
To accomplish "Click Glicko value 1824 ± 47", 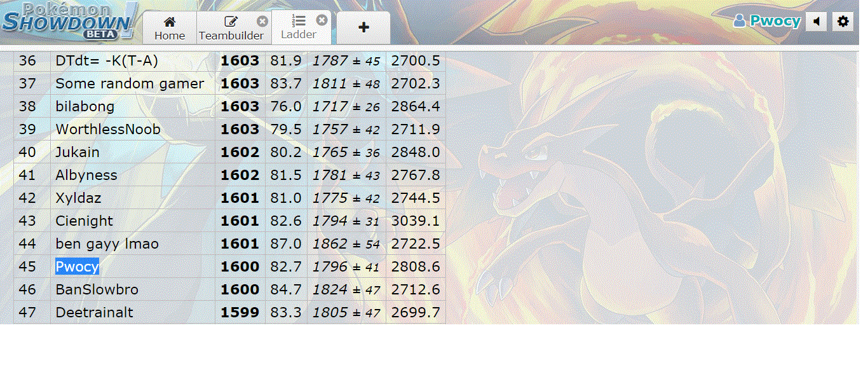I will [346, 290].
